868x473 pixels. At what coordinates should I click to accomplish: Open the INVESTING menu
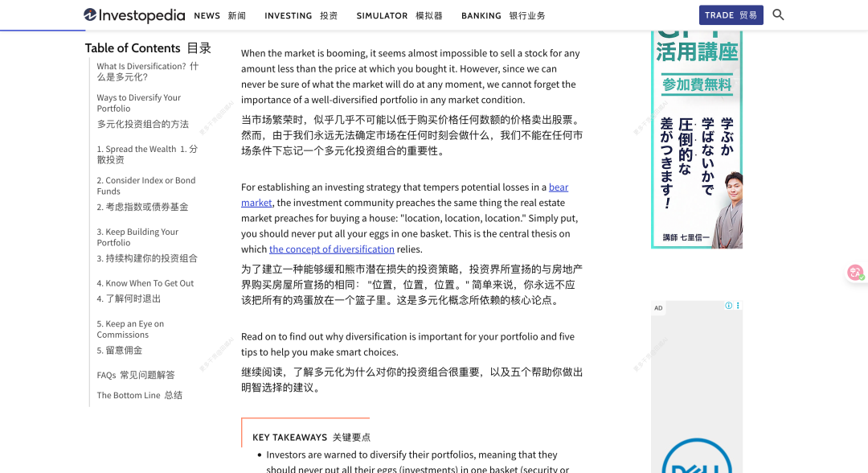pyautogui.click(x=301, y=15)
